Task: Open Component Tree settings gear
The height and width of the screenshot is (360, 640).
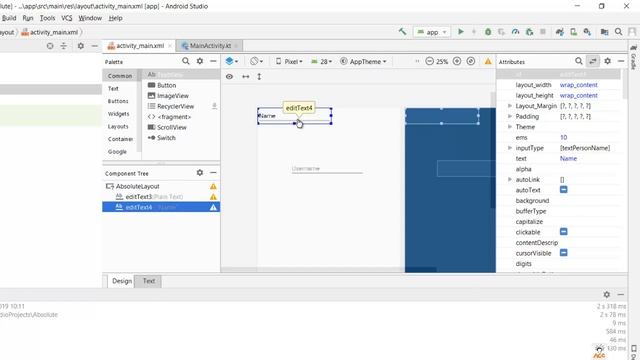Action: 200,173
